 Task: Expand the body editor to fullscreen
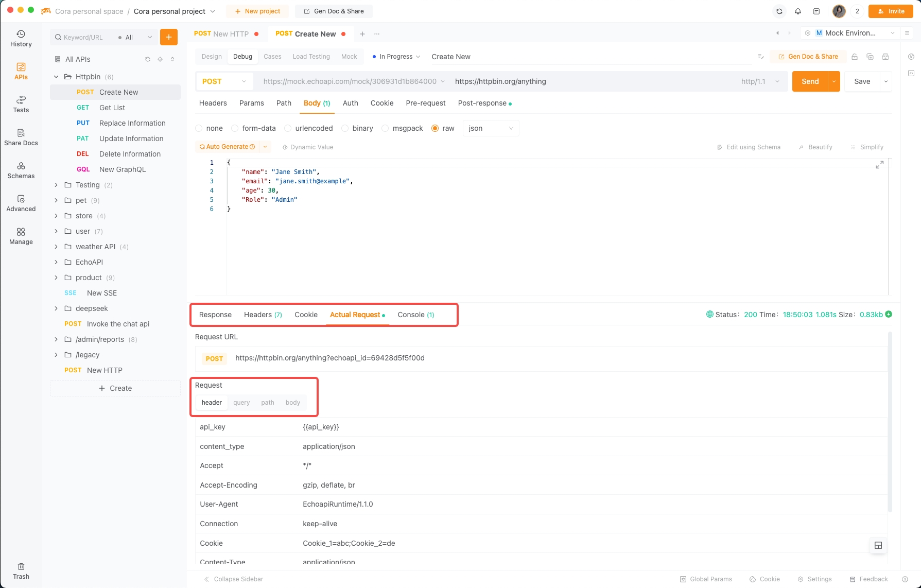tap(880, 165)
